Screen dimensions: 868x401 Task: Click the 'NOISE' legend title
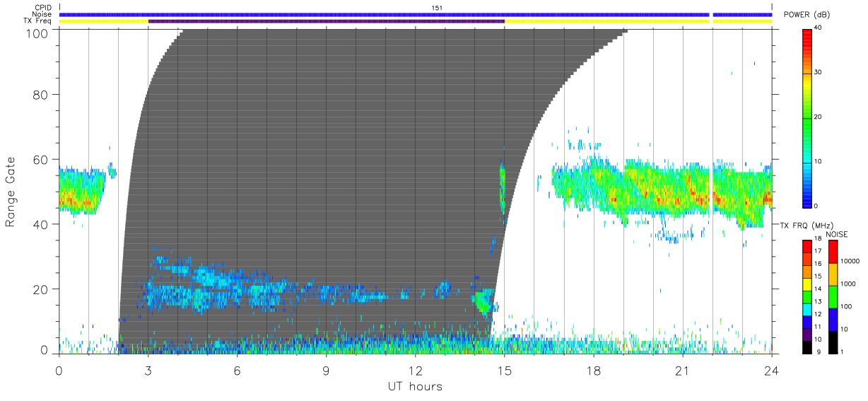[x=838, y=234]
